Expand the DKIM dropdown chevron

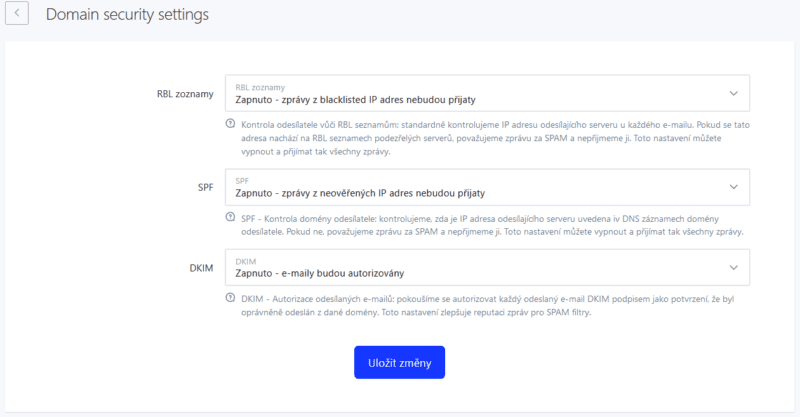click(x=733, y=267)
